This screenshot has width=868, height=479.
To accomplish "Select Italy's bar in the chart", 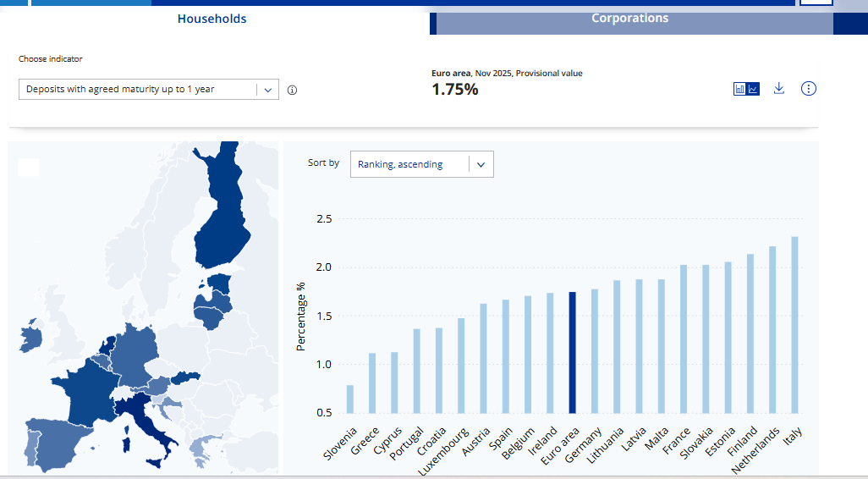I will (x=794, y=324).
